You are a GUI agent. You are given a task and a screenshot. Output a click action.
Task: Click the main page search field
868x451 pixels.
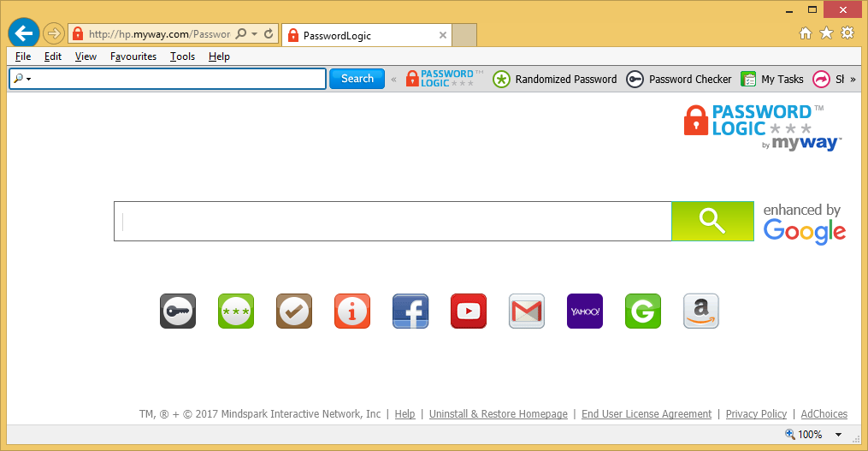click(393, 222)
